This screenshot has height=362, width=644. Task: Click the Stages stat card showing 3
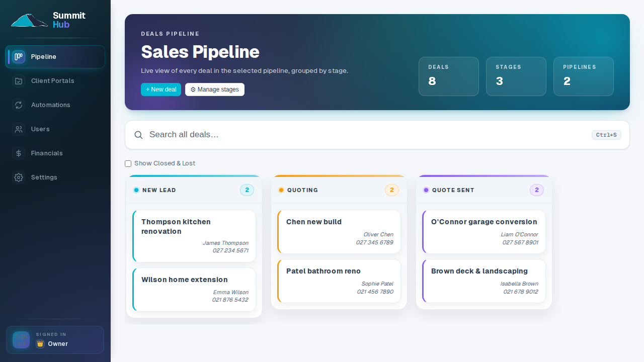[516, 76]
